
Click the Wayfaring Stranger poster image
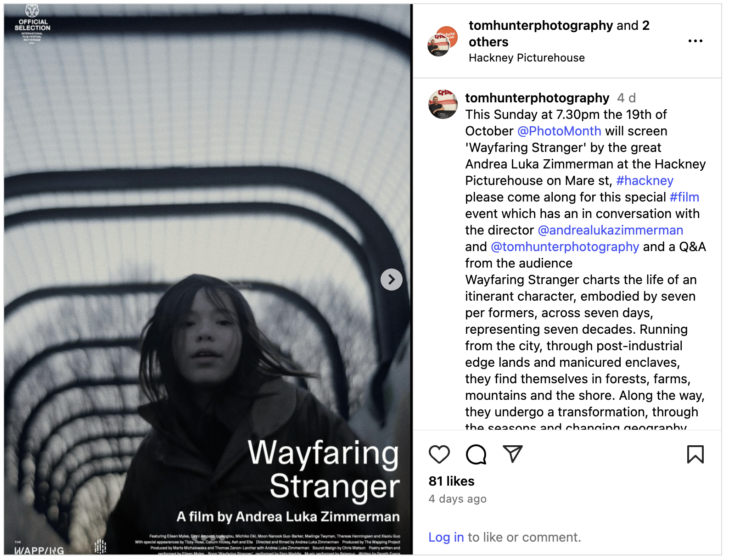(x=208, y=280)
